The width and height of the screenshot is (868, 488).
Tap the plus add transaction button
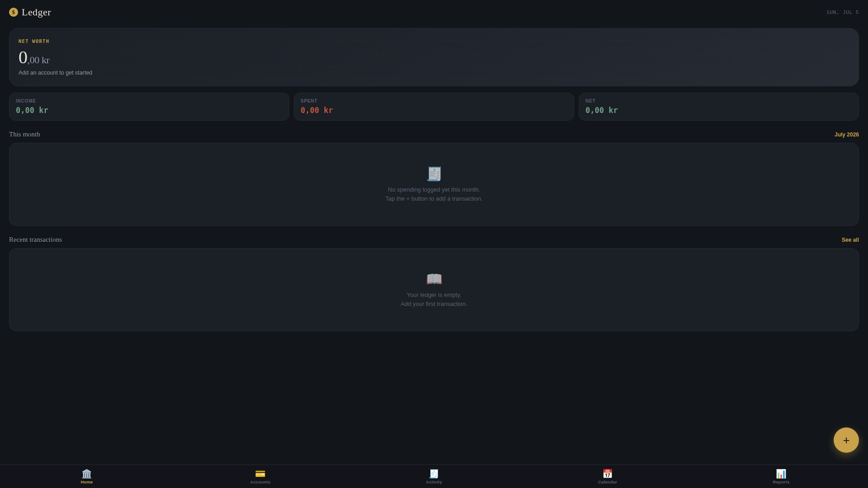tap(846, 440)
